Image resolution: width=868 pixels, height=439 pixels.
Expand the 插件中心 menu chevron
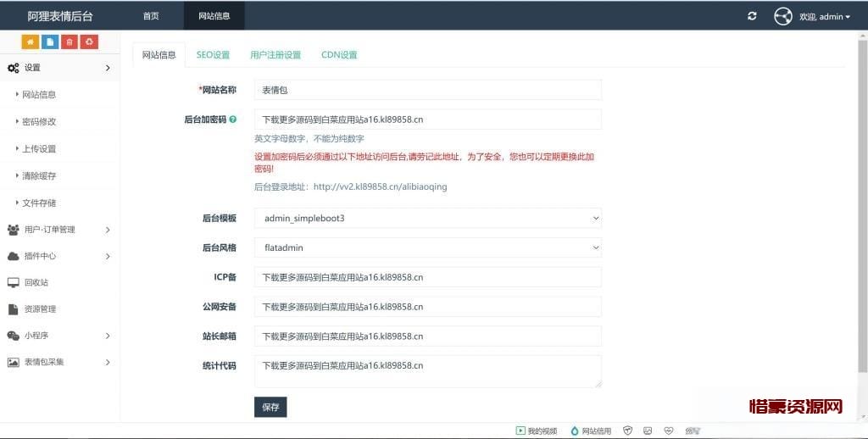tap(108, 256)
